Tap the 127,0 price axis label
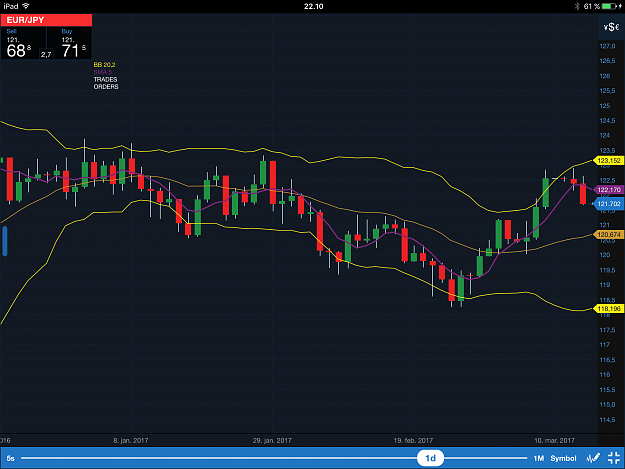Image resolution: width=625 pixels, height=469 pixels. pyautogui.click(x=607, y=46)
